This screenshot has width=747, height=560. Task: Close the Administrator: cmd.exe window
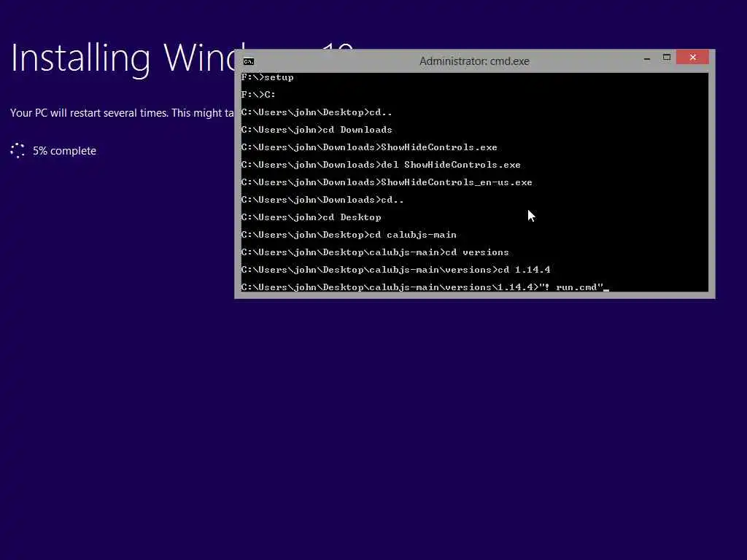pos(693,57)
